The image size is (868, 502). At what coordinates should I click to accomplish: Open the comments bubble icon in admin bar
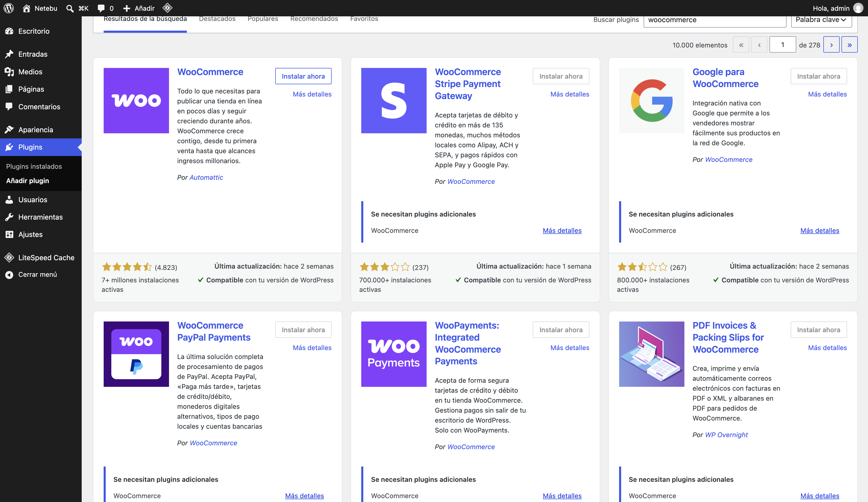[101, 8]
